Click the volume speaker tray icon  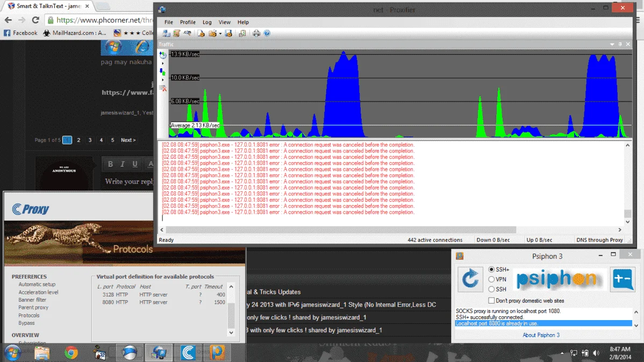(x=596, y=353)
